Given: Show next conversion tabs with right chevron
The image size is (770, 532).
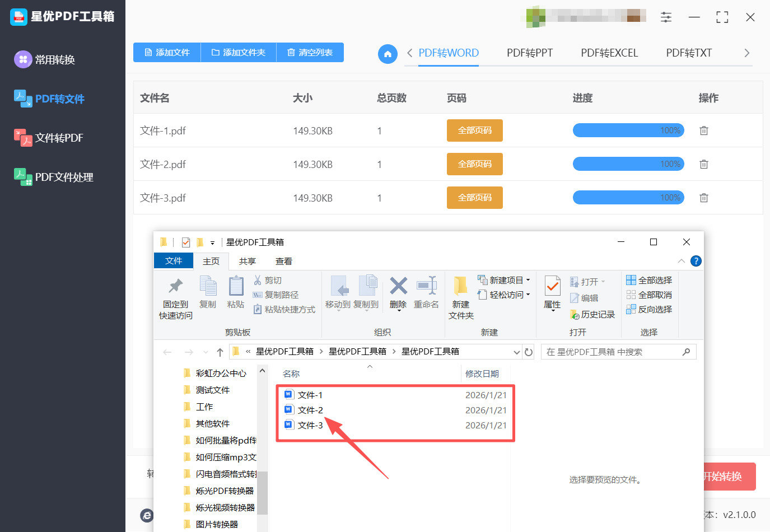Looking at the screenshot, I should [746, 53].
